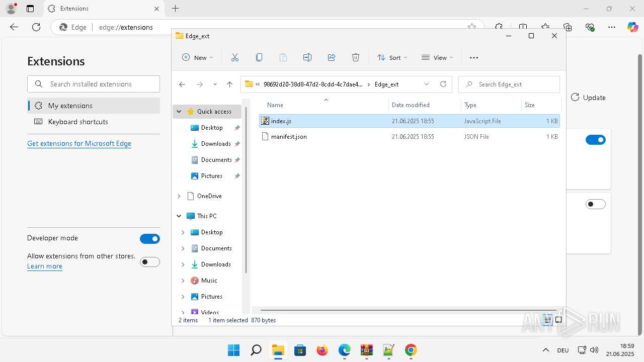
Task: Open the View dropdown in Explorer
Action: pyautogui.click(x=437, y=57)
